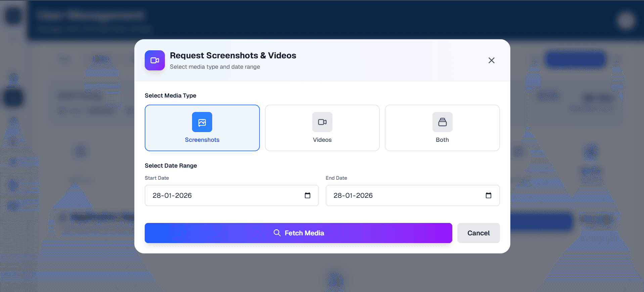The width and height of the screenshot is (644, 292).
Task: Click the "Request Screenshots & Videos" title
Action: (x=233, y=55)
